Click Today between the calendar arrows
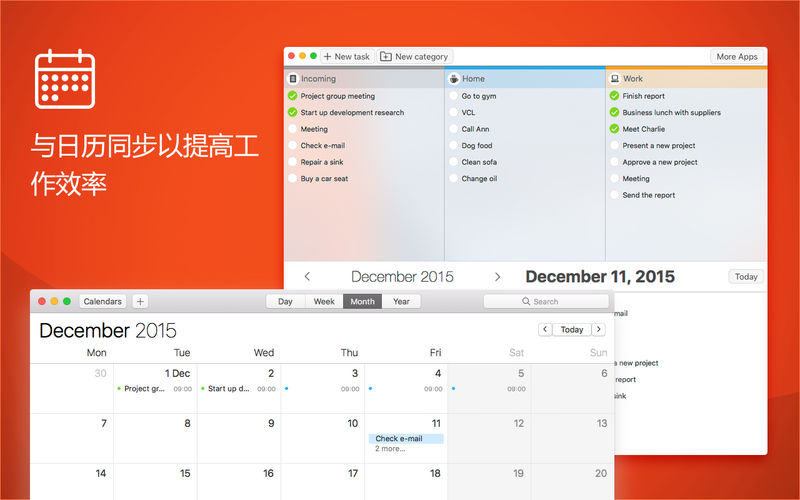 click(x=571, y=330)
